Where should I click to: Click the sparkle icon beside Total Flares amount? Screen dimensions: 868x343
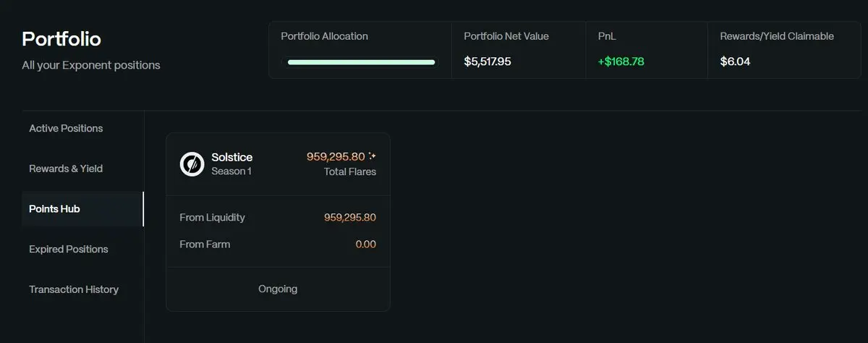[x=372, y=156]
